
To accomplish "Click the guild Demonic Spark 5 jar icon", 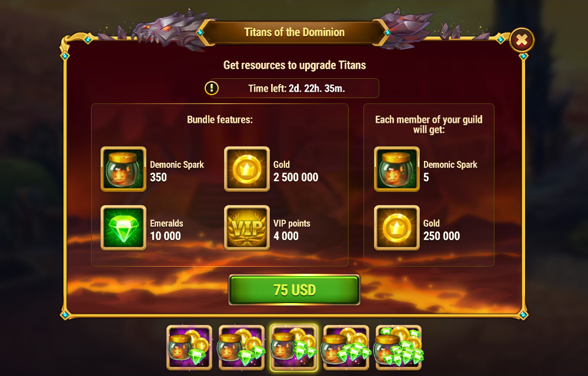I will point(397,169).
